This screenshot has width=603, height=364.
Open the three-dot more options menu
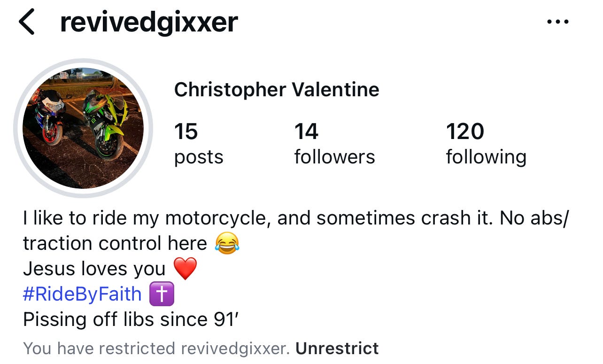coord(558,22)
